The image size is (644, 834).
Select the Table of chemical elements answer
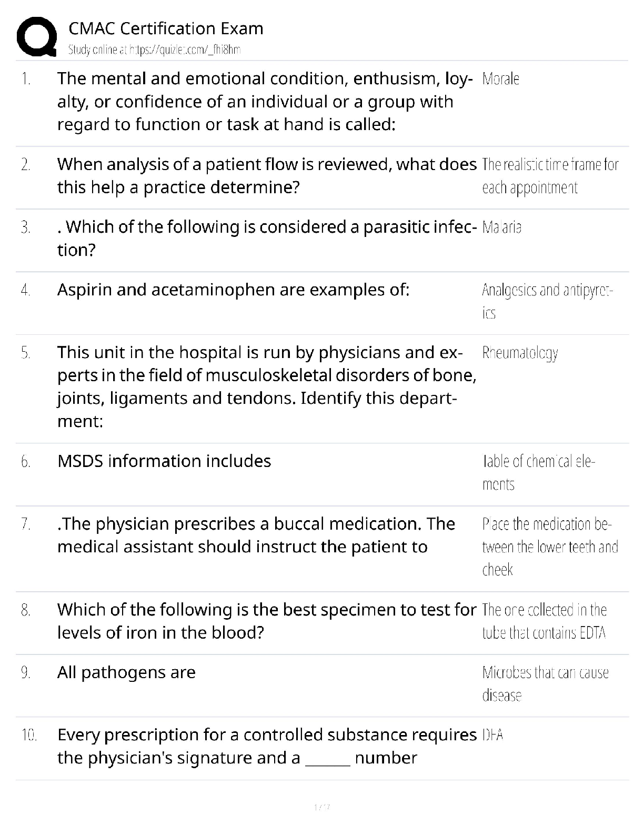(x=538, y=472)
